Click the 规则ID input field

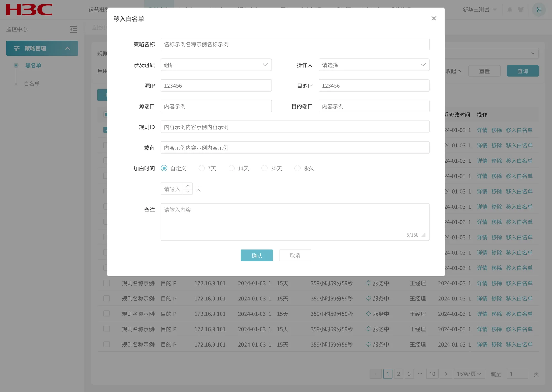pos(295,127)
